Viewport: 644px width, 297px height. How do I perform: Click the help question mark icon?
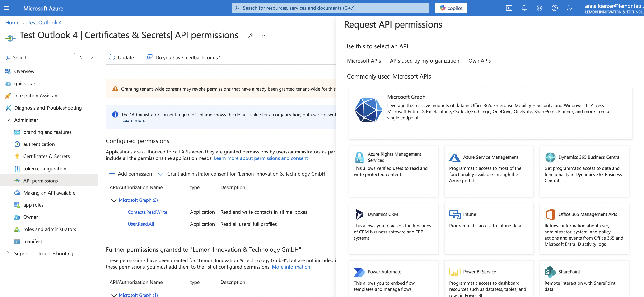555,8
